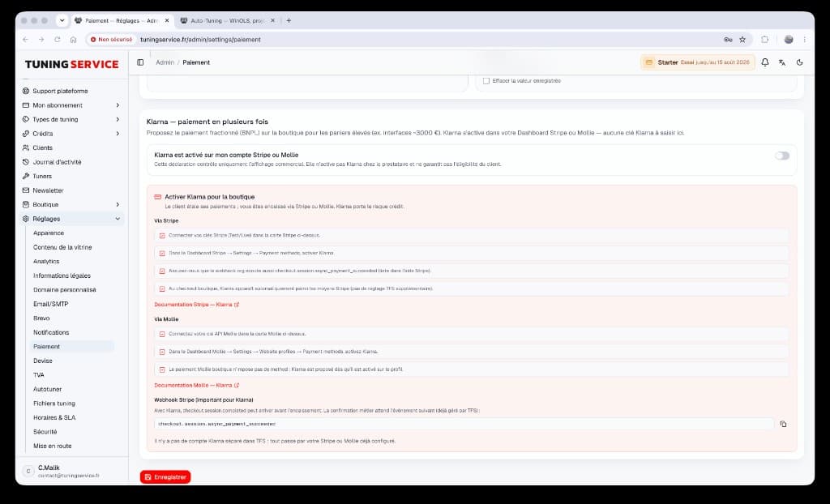
Task: Click the Support plateforme icon
Action: 25,91
